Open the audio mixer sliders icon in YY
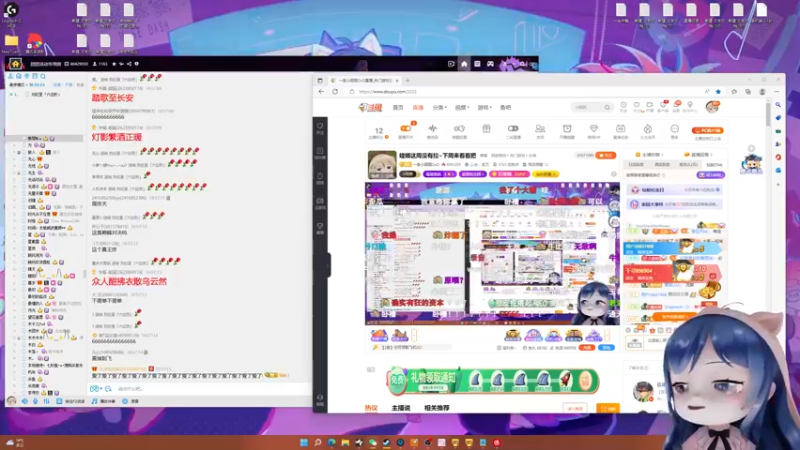The height and width of the screenshot is (450, 800). tap(46, 401)
